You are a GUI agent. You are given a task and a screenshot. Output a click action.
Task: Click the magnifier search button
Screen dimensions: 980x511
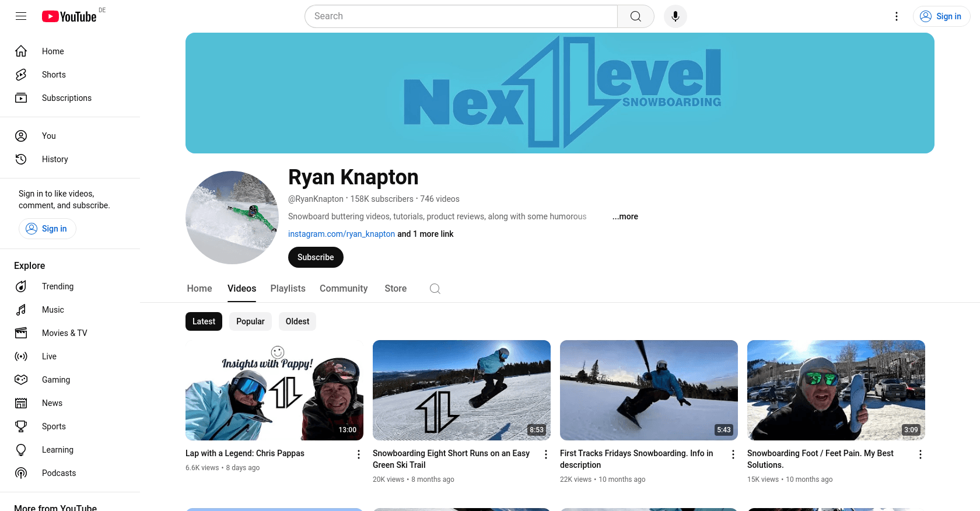coord(636,16)
